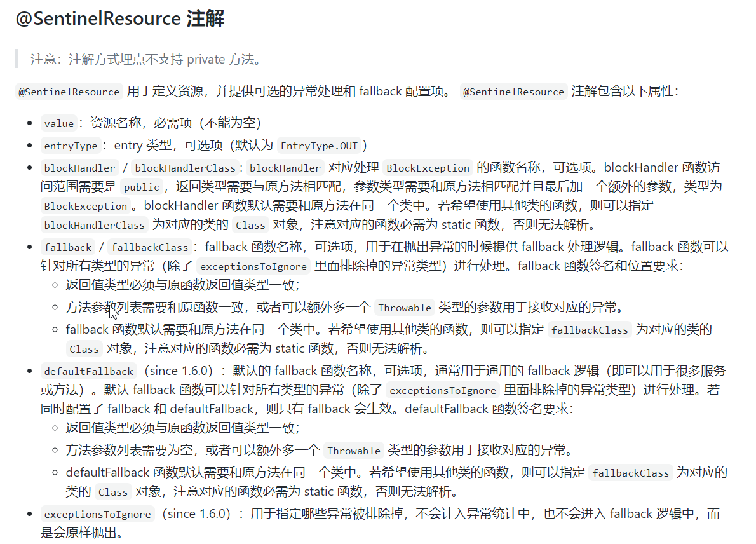This screenshot has height=544, width=756.
Task: Click 'exceptionsToIgnore' code after '默认 fallback 函数可以针对所有类型的异常（除了'
Action: pos(443,391)
